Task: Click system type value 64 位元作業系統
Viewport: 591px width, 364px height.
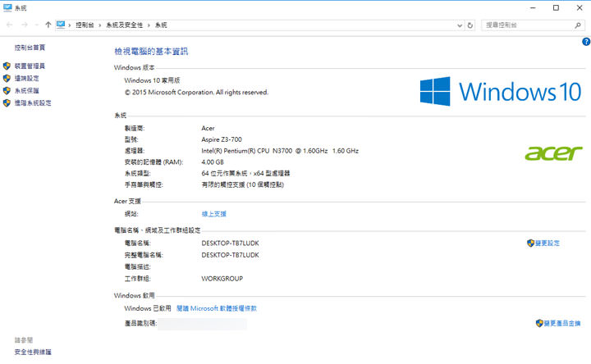Action: click(x=245, y=173)
